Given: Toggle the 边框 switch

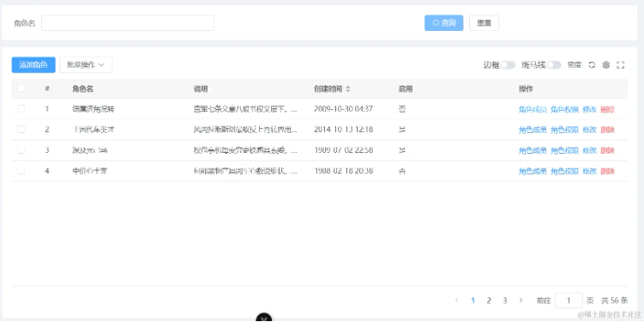Looking at the screenshot, I should 508,65.
